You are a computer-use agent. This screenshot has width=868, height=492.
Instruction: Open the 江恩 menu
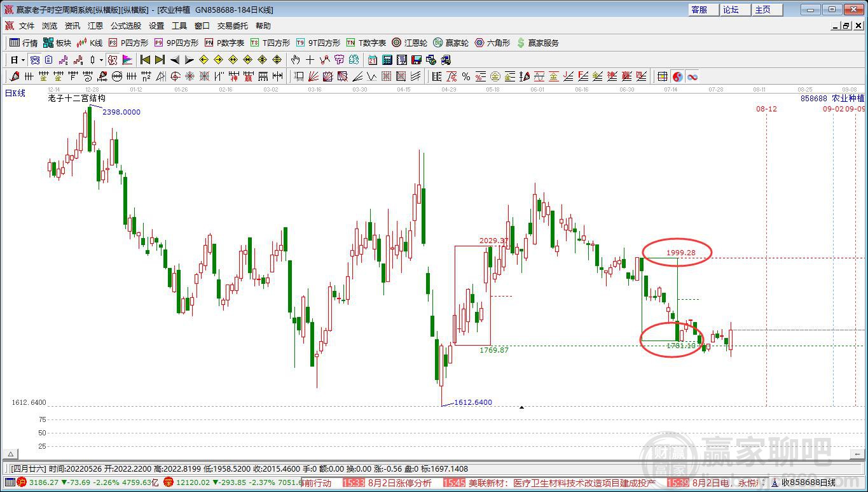coord(95,26)
